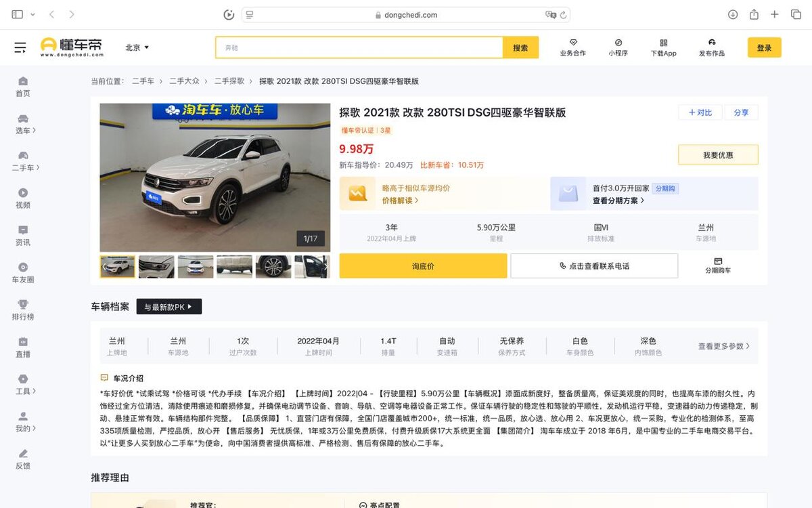The image size is (812, 508).
Task: Open the Safari downloads icon
Action: 733,14
